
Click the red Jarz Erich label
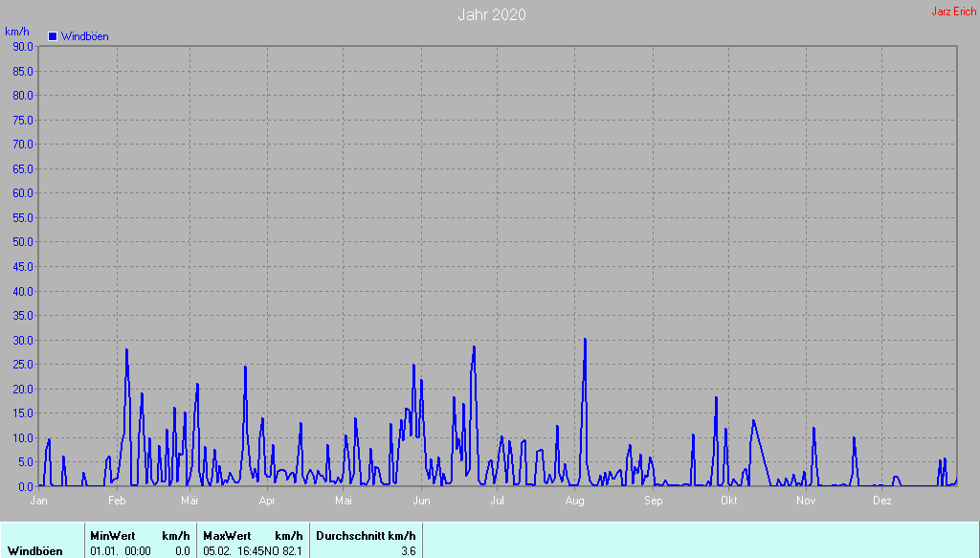click(954, 11)
